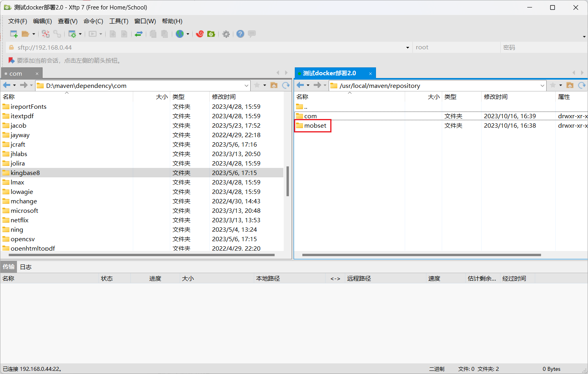Screen dimensions: 588x374
Task: Open the 帮助(H) menu
Action: click(x=172, y=21)
